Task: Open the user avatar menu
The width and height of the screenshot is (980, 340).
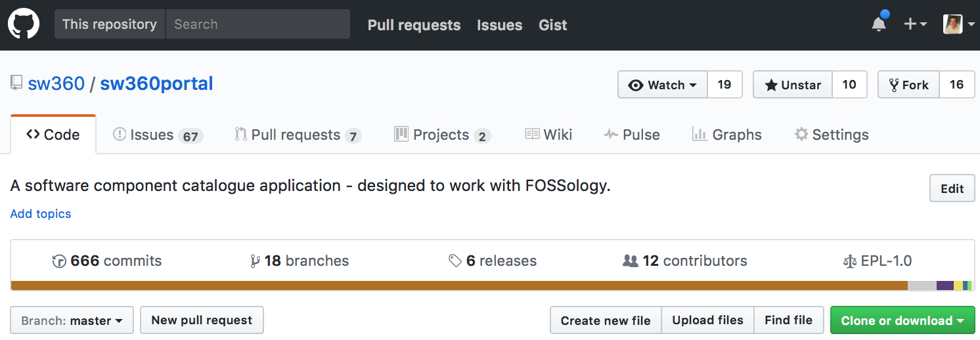Action: coord(958,24)
